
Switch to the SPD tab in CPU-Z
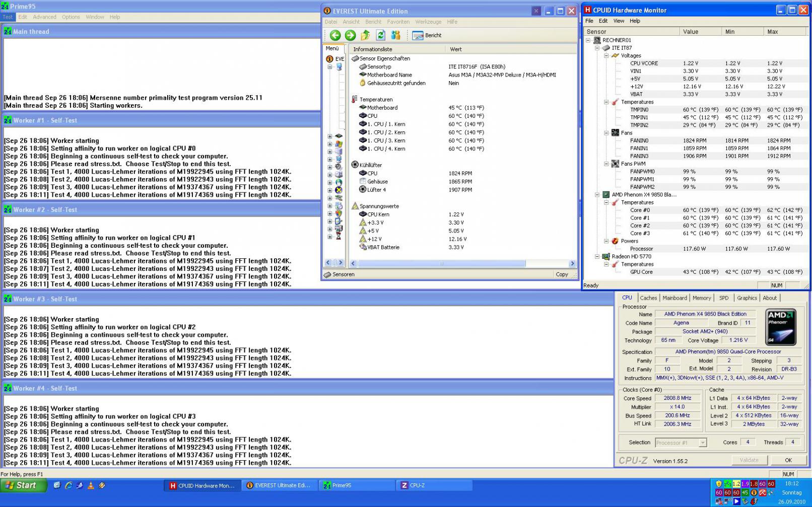[x=724, y=298]
